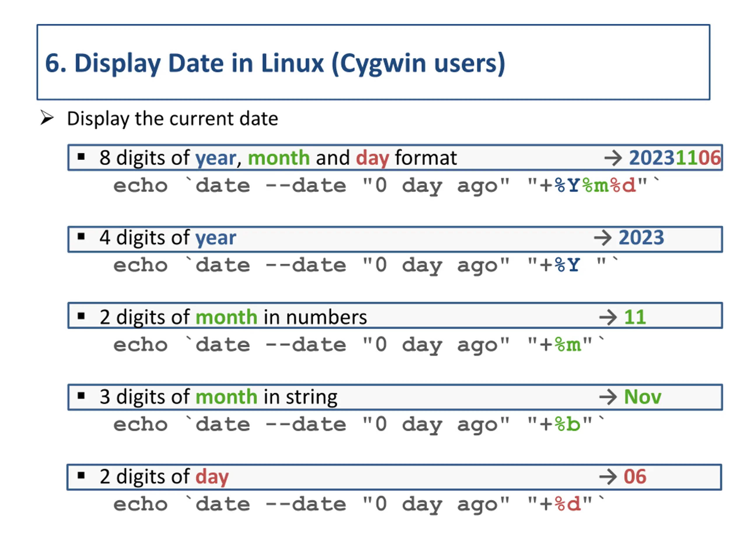This screenshot has width=747, height=560.
Task: Click the heading "4 digits of year"
Action: point(167,237)
